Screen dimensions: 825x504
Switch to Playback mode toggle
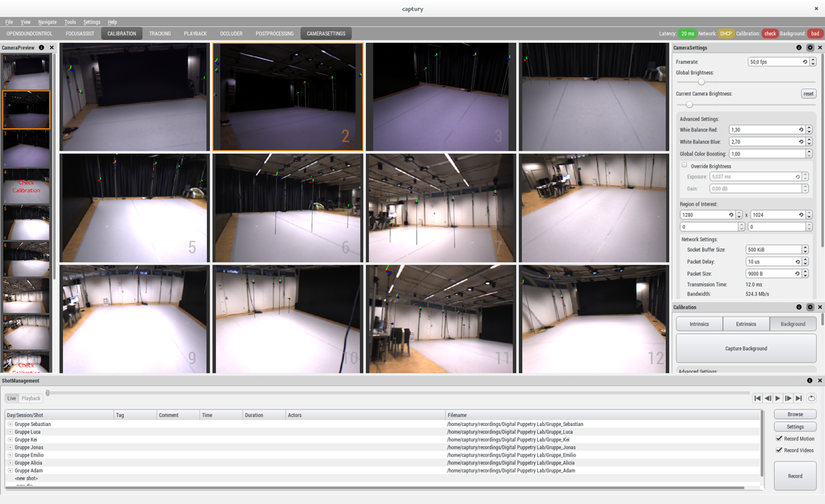pyautogui.click(x=31, y=398)
